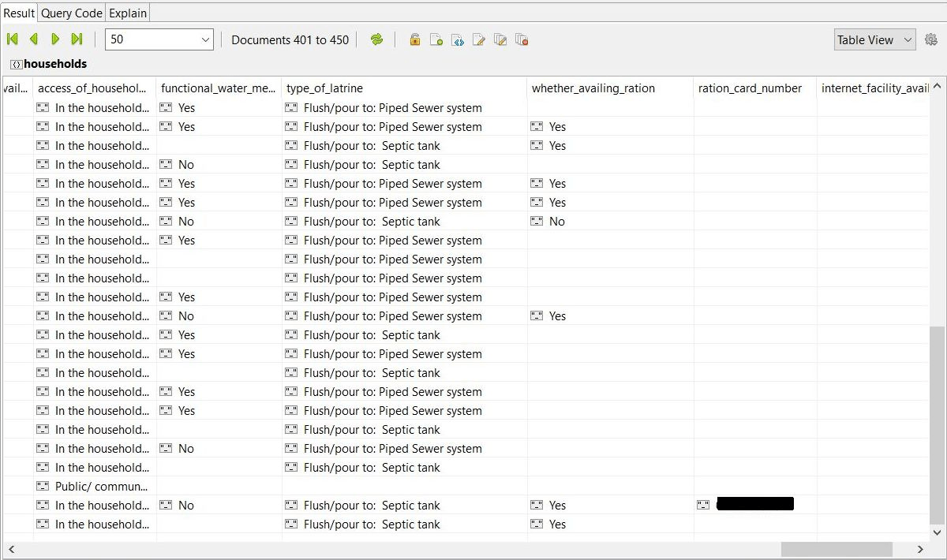Click the vertical scrollbar down arrow
Image resolution: width=947 pixels, height=560 pixels.
[937, 533]
